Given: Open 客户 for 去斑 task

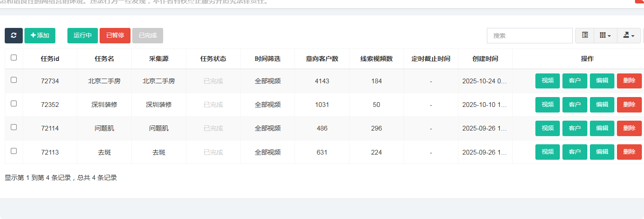Looking at the screenshot, I should 575,152.
